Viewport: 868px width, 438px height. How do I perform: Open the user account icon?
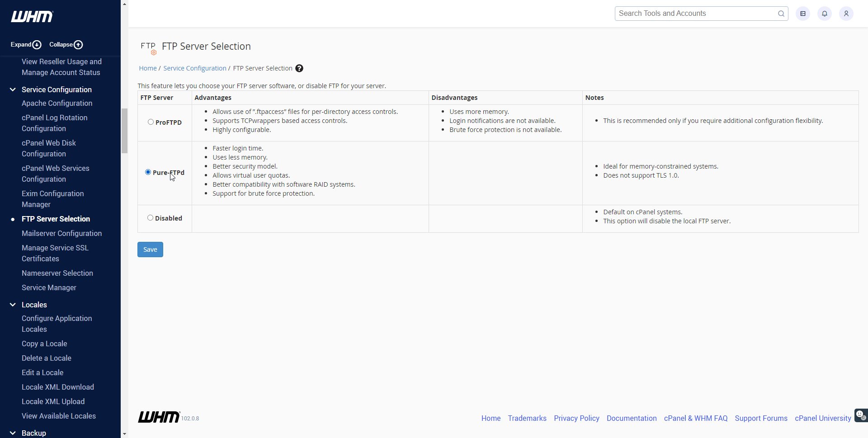tap(846, 14)
